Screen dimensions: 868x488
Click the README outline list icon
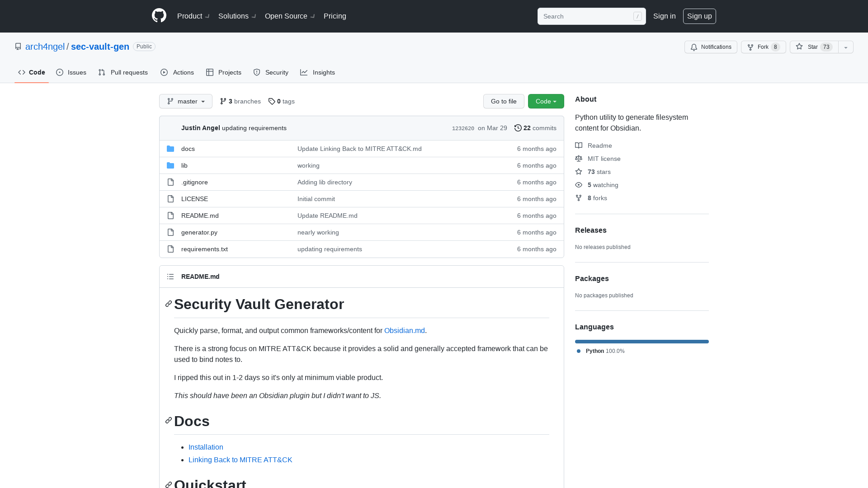coord(170,277)
